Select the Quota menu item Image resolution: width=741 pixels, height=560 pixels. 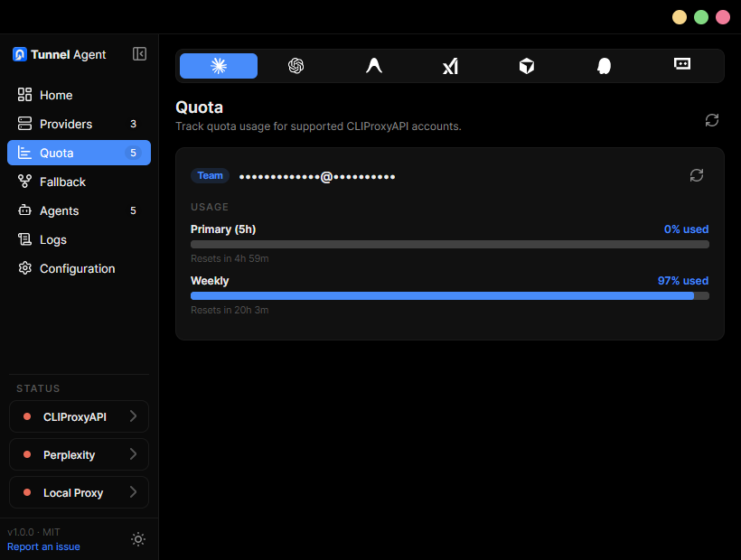coord(79,153)
